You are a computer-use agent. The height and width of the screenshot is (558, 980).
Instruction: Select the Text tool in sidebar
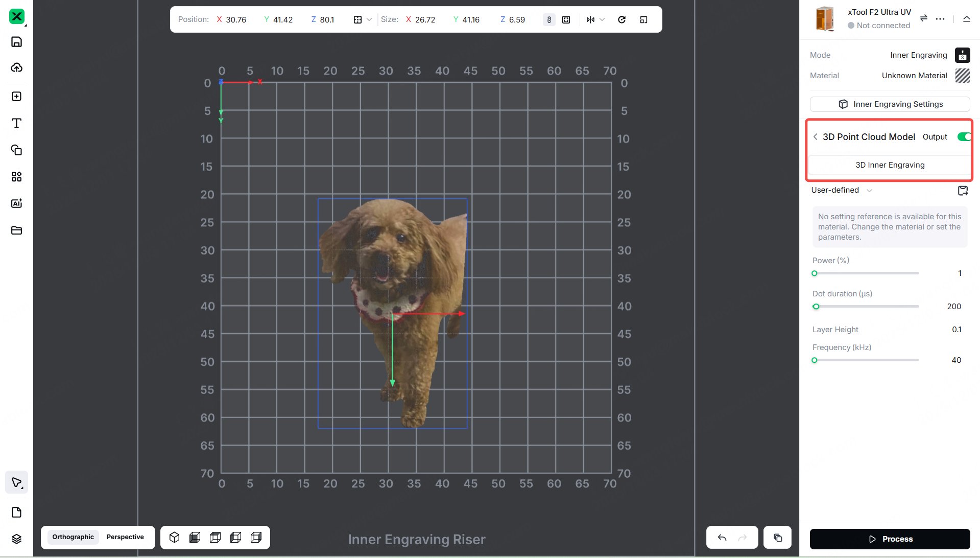click(x=16, y=123)
